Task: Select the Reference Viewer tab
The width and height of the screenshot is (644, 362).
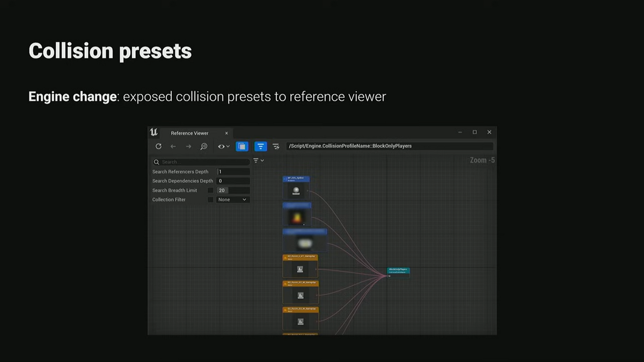Action: 189,133
